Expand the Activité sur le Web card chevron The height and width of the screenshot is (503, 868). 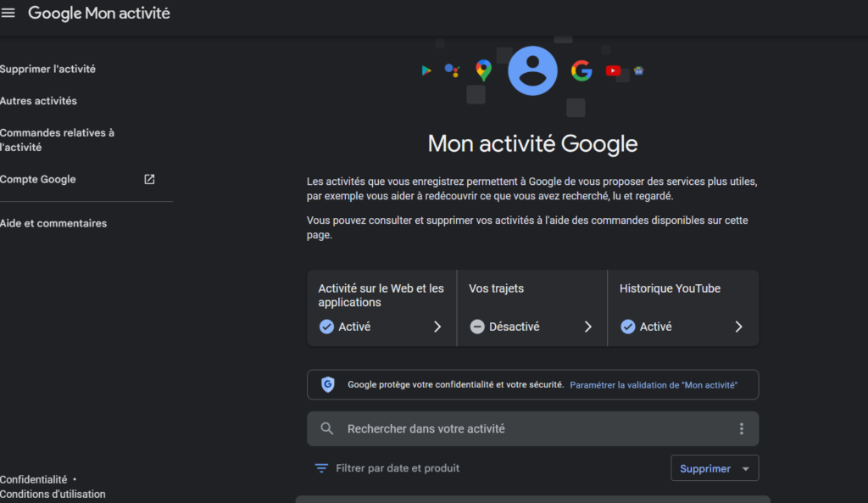coord(439,326)
